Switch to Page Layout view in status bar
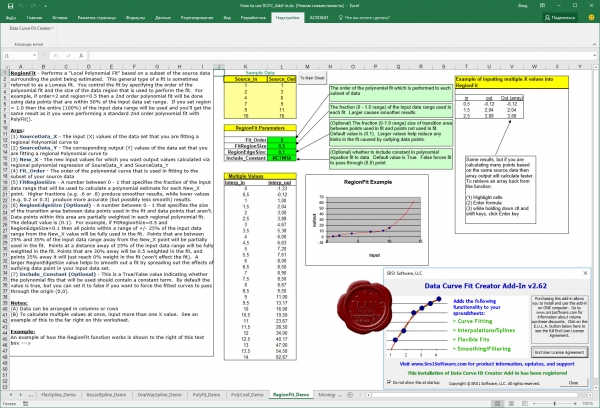 click(x=511, y=404)
